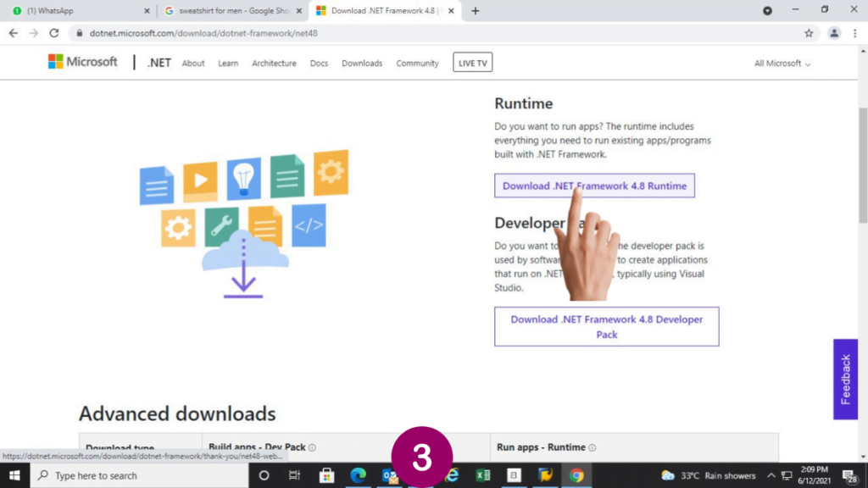Visit the Community section
868x488 pixels.
pos(417,64)
